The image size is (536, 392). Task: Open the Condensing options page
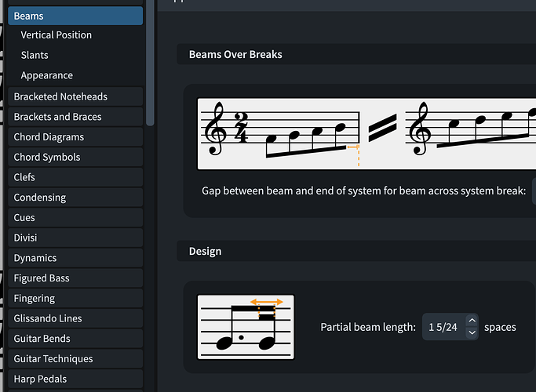click(40, 198)
